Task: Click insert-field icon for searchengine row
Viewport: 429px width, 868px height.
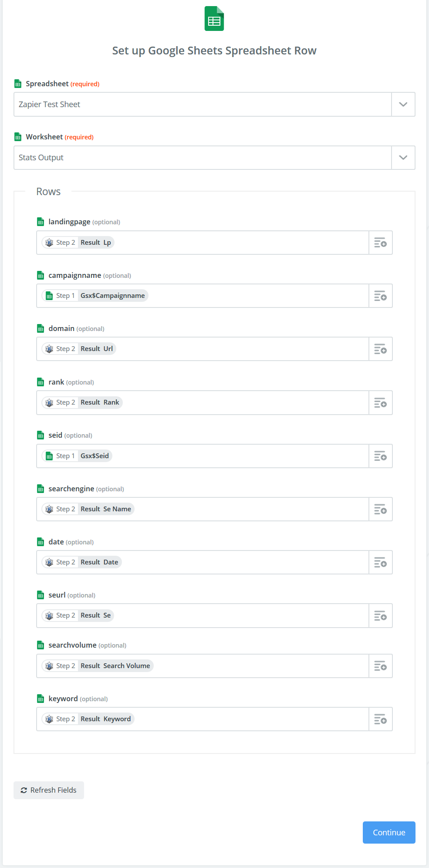Action: click(x=380, y=510)
